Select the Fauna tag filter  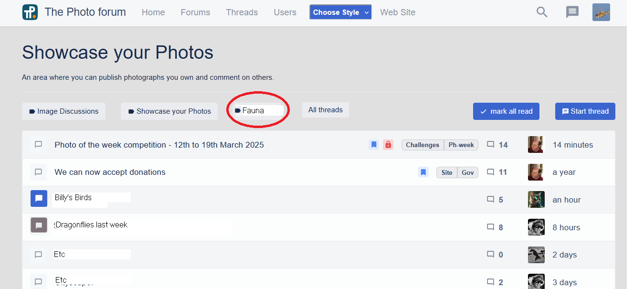253,110
